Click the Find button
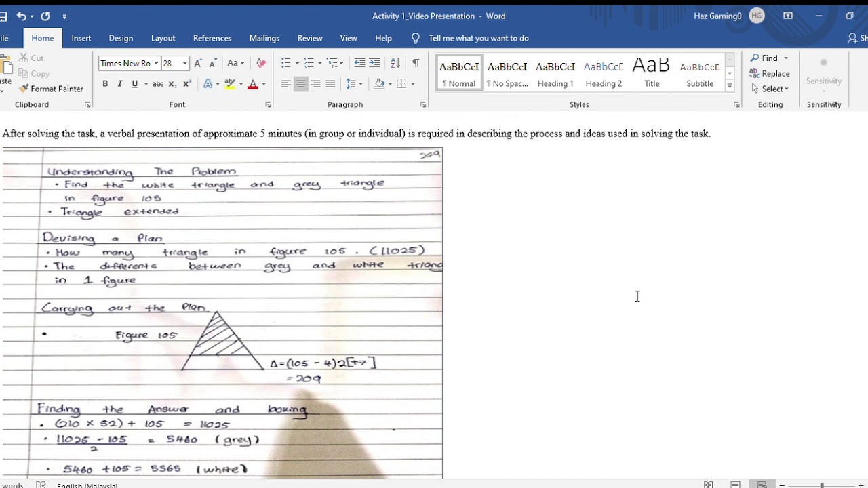The height and width of the screenshot is (488, 868). tap(764, 58)
